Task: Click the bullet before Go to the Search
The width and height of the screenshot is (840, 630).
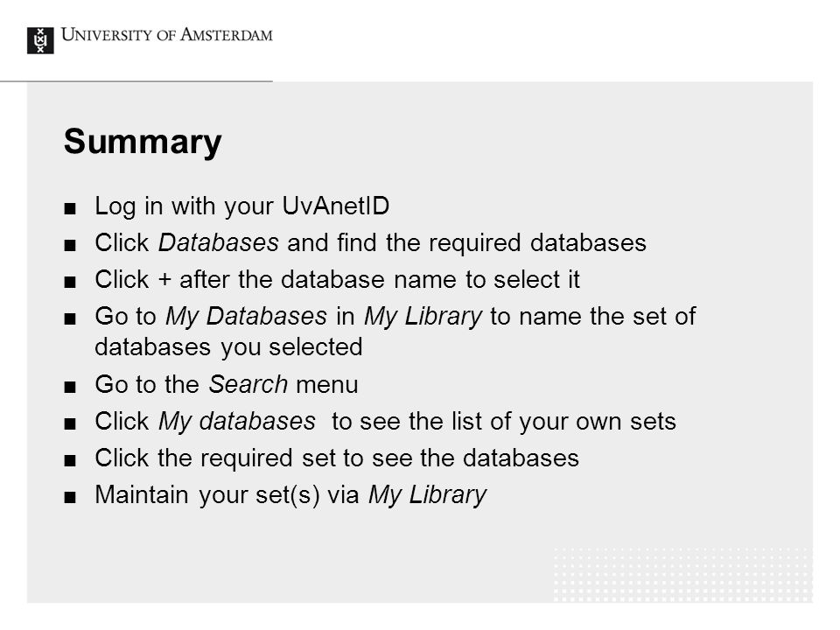Action: pyautogui.click(x=70, y=387)
